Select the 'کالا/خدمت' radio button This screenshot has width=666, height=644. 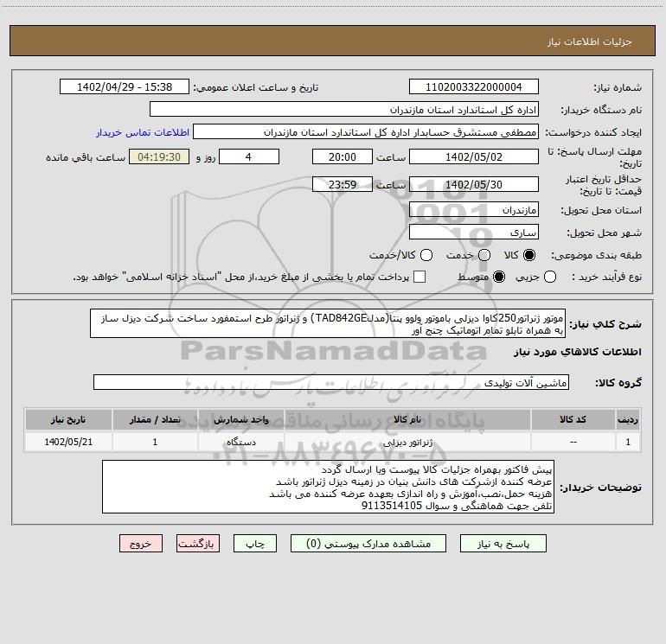point(426,255)
